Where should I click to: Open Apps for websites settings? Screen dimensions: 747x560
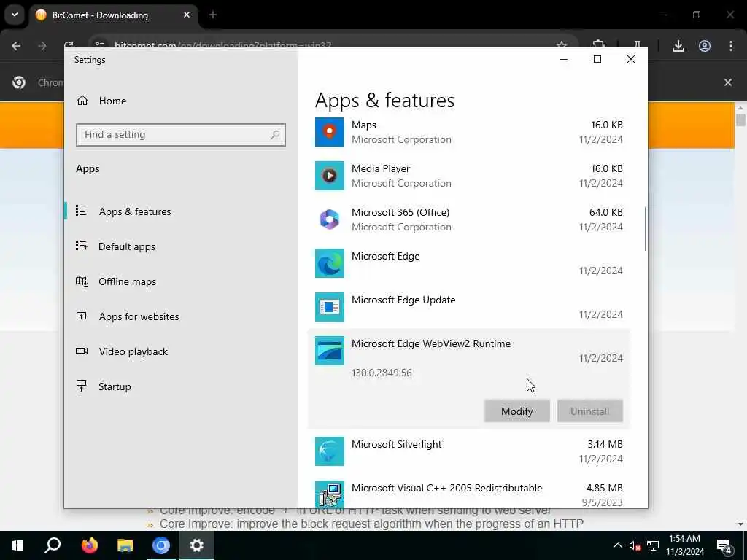(x=180, y=316)
